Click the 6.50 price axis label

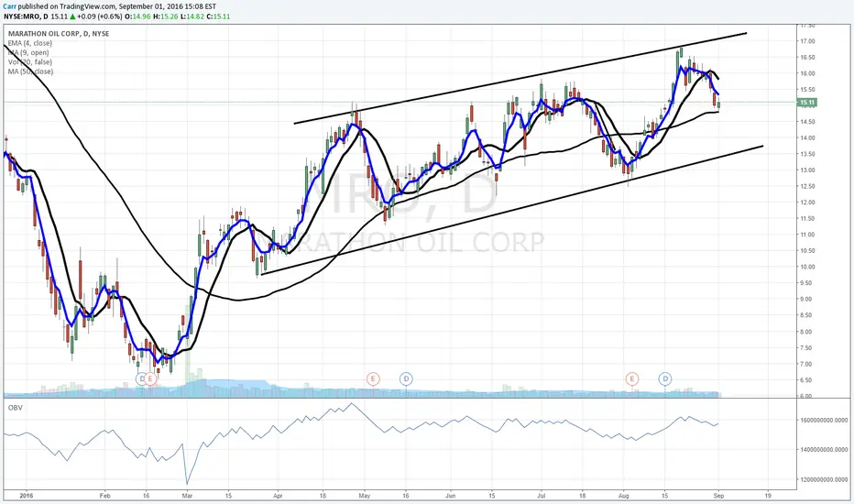(x=807, y=380)
